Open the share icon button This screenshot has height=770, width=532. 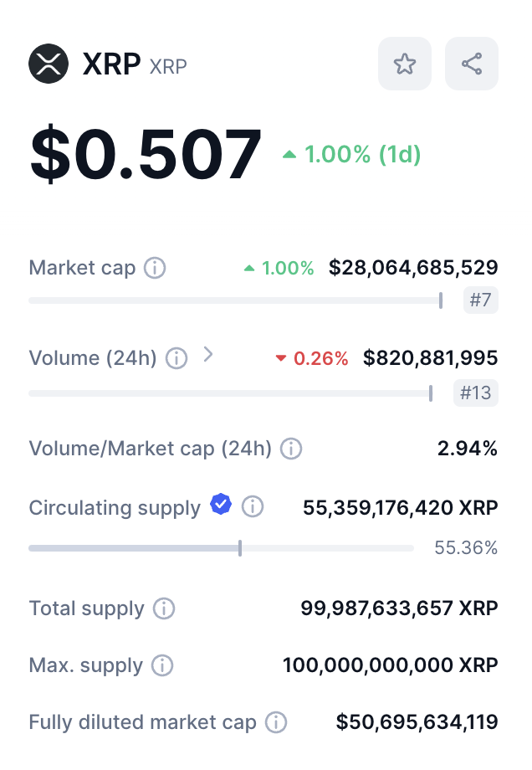[x=472, y=64]
